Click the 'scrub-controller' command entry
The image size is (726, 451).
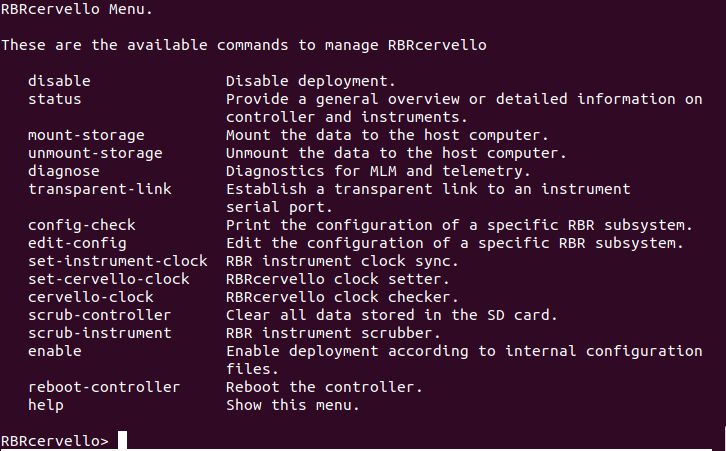coord(99,315)
